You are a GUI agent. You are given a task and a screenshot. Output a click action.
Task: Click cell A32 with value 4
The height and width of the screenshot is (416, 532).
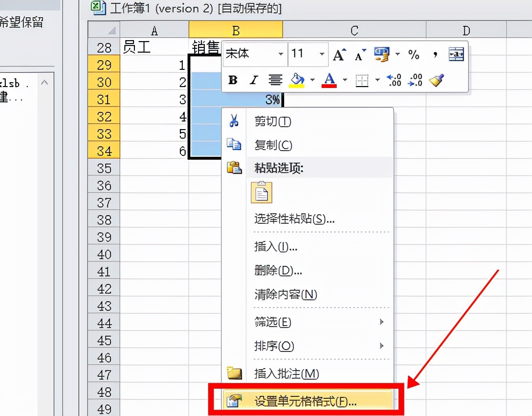coord(155,116)
